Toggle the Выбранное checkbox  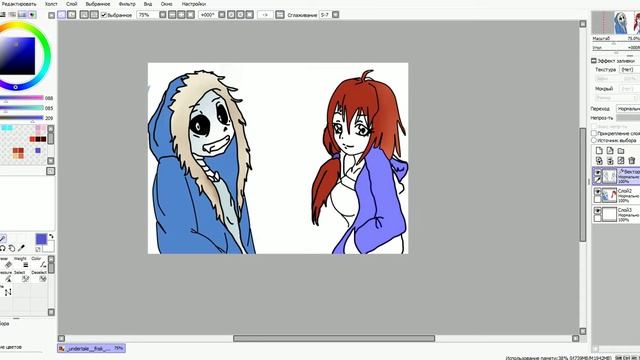[104, 15]
